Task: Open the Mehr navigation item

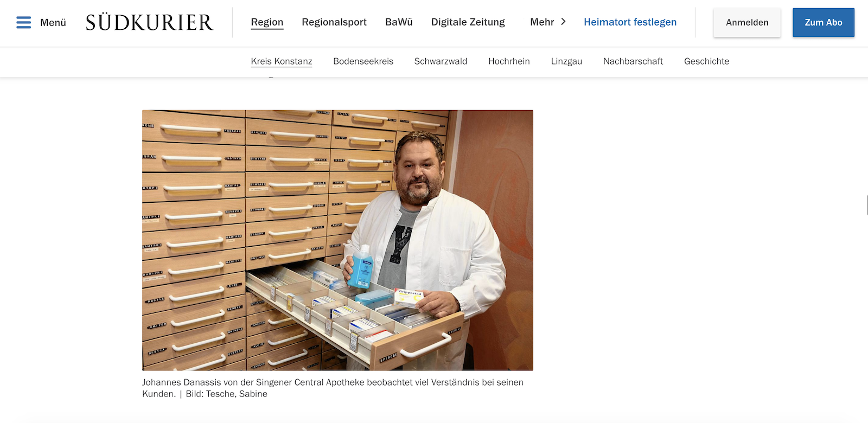Action: click(542, 22)
